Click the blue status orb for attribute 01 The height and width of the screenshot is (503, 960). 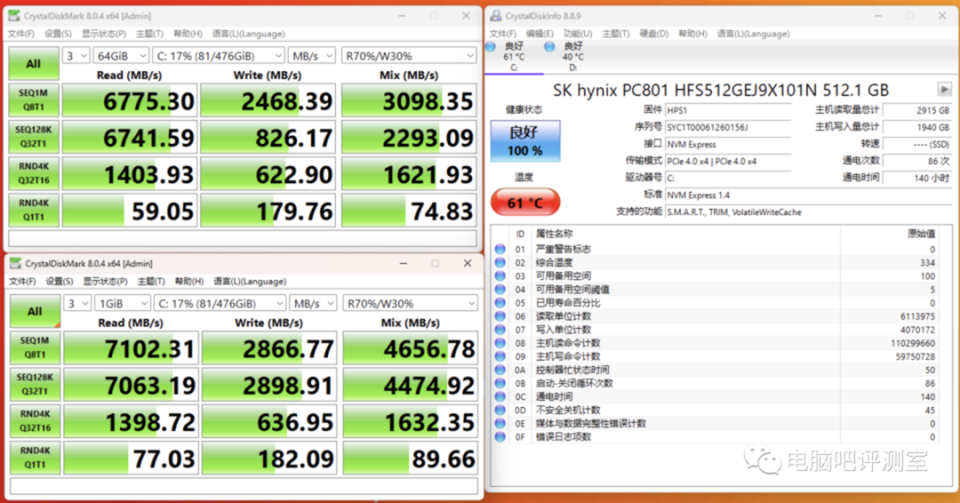[500, 249]
